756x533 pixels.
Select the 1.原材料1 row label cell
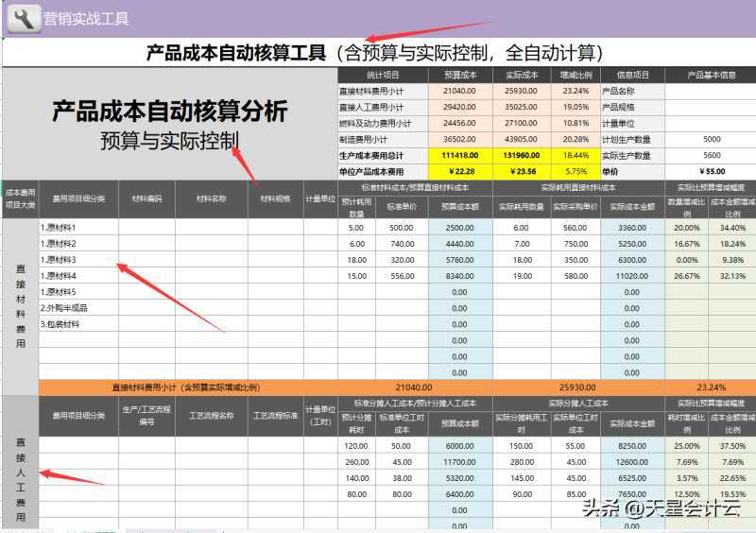pyautogui.click(x=77, y=227)
